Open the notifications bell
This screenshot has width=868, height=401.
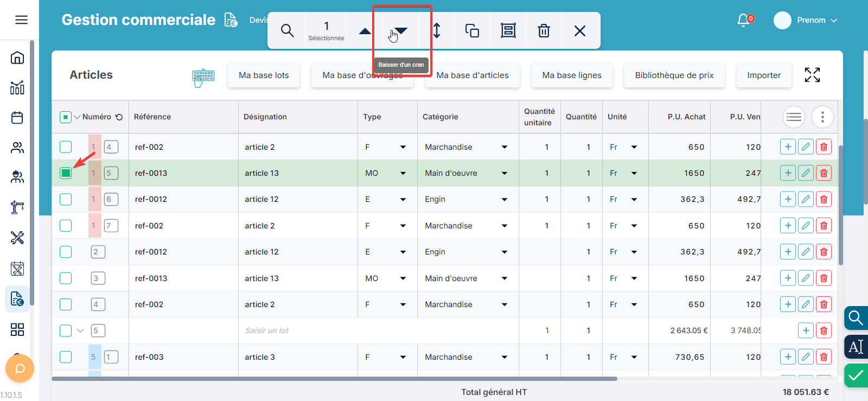pos(743,20)
